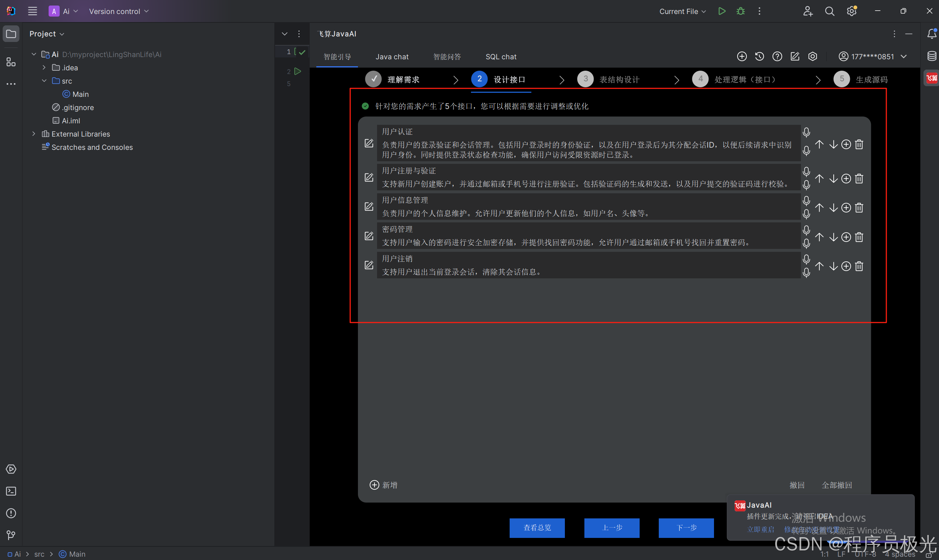Click the 立即重启 link in notification
Viewport: 939px width, 560px height.
click(760, 529)
